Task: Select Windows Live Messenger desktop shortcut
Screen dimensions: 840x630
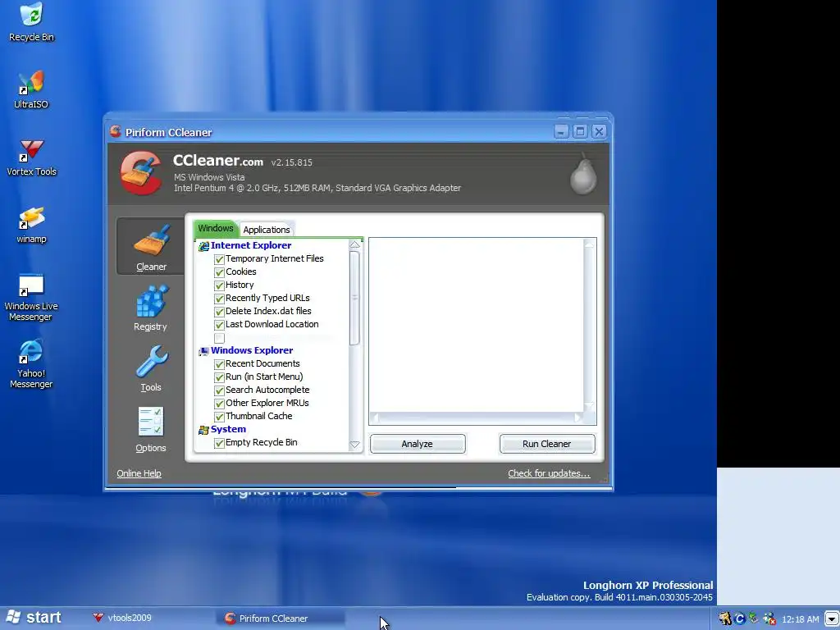Action: tap(31, 297)
